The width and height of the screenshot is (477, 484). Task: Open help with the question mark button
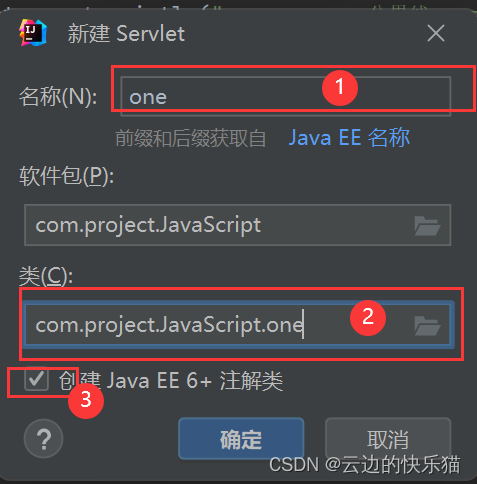43,439
